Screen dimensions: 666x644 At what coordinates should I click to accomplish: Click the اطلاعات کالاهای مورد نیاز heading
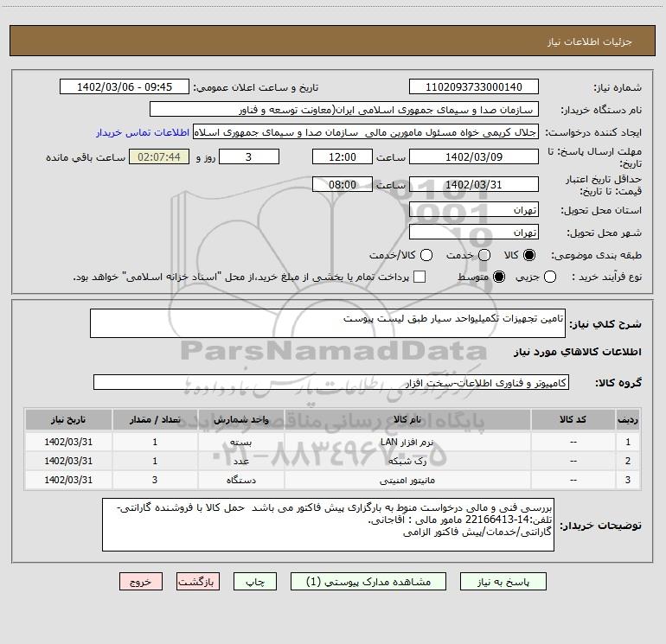click(x=578, y=352)
